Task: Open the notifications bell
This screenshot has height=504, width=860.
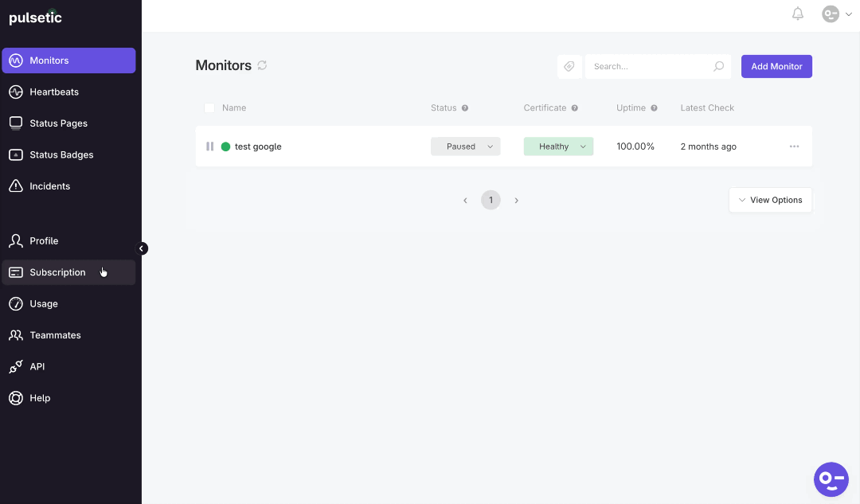Action: pos(797,14)
